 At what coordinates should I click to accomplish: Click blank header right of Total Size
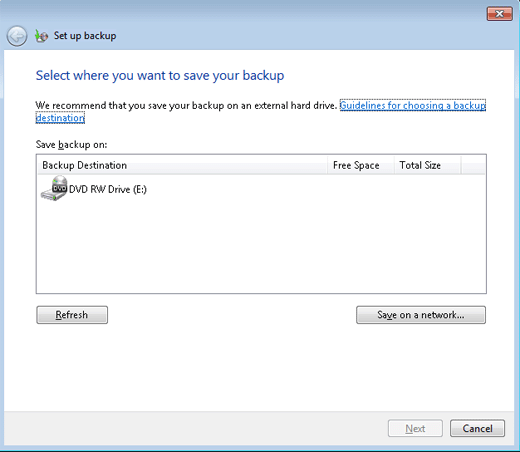pos(473,165)
